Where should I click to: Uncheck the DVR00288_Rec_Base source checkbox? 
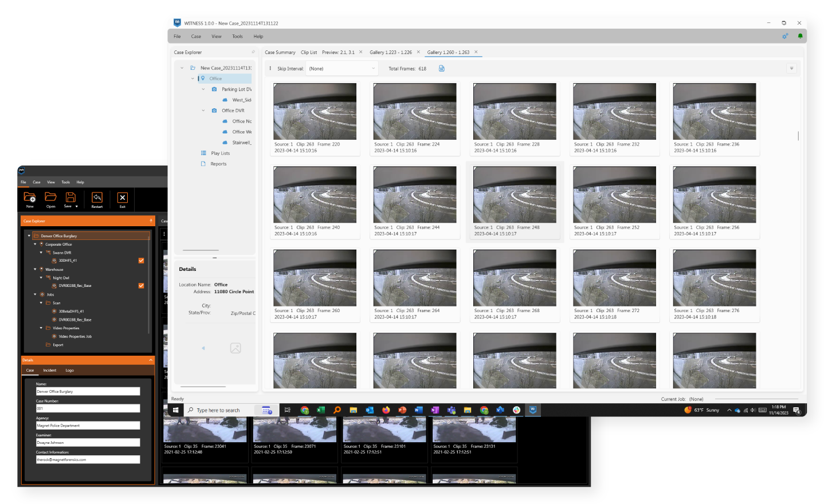[x=141, y=286]
